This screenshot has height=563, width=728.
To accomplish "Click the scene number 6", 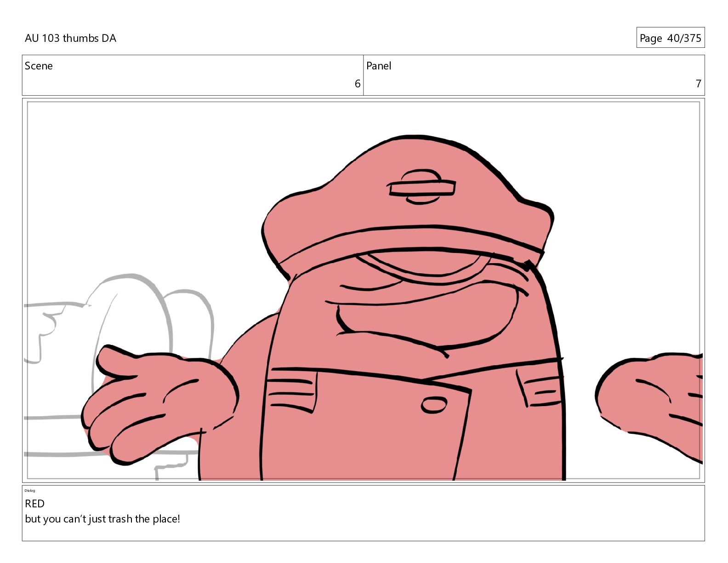I will pos(357,83).
